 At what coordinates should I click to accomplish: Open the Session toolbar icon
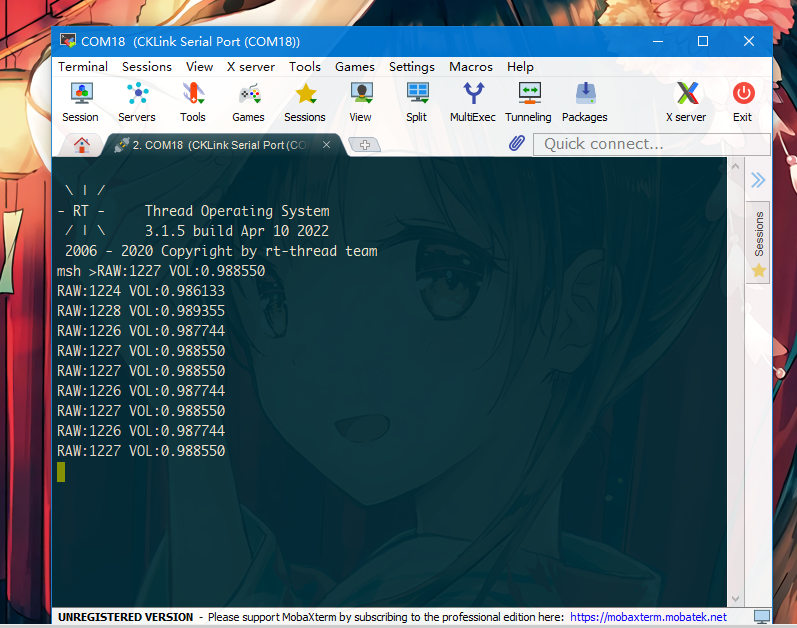click(x=81, y=102)
